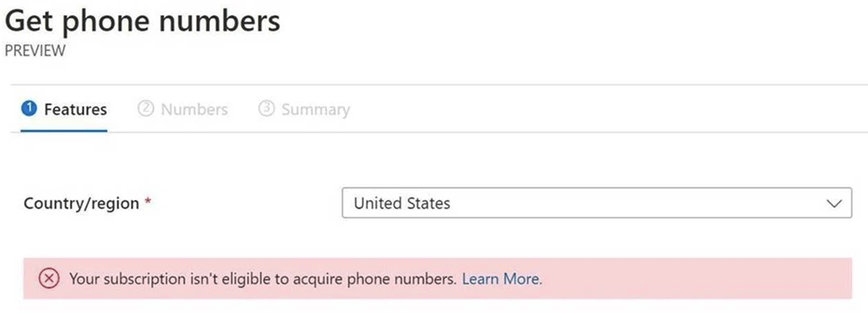Image resolution: width=868 pixels, height=313 pixels.
Task: Click the Country/region field label
Action: click(82, 203)
